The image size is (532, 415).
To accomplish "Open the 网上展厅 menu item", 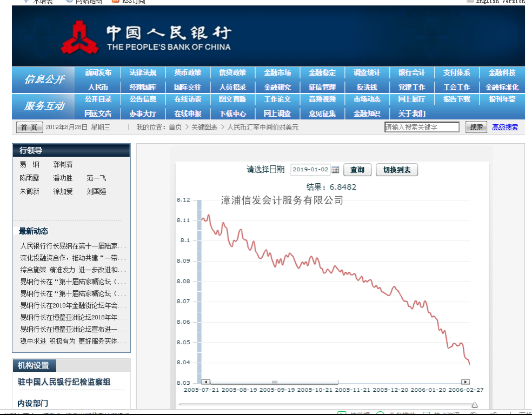I will point(411,99).
